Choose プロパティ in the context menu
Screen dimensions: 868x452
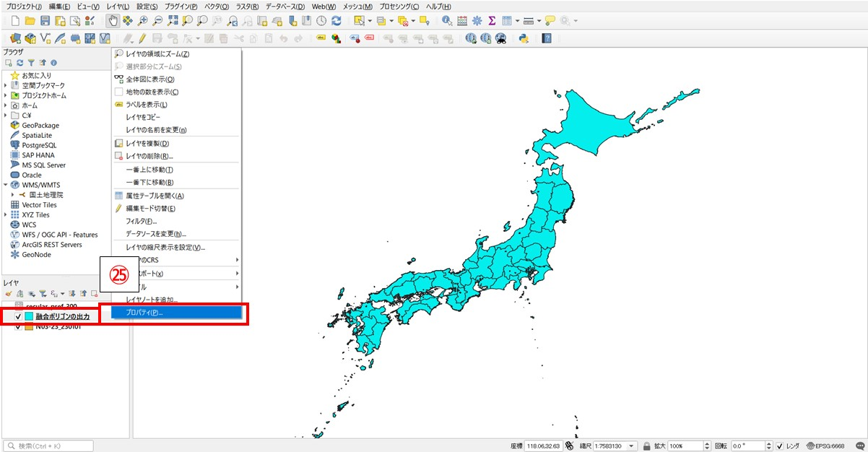[x=144, y=313]
